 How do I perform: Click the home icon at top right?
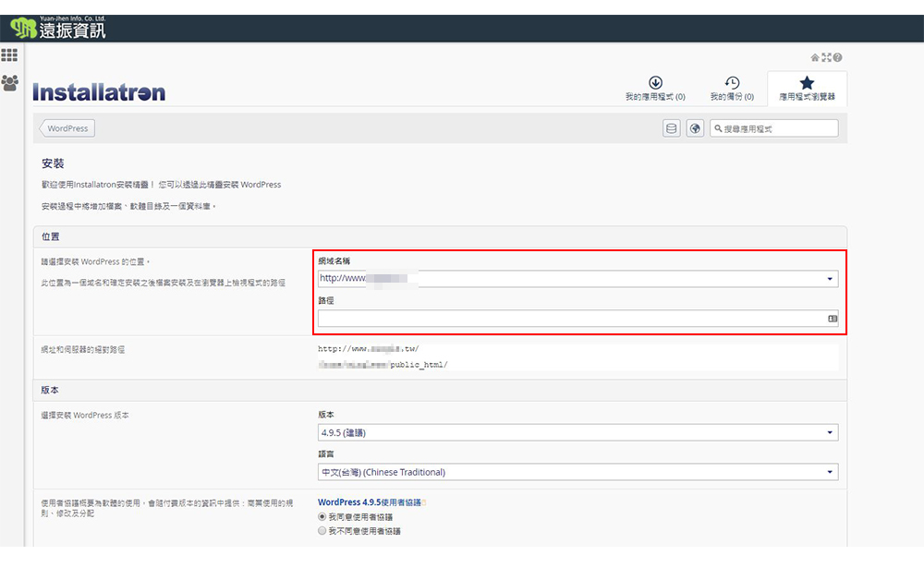click(x=815, y=57)
